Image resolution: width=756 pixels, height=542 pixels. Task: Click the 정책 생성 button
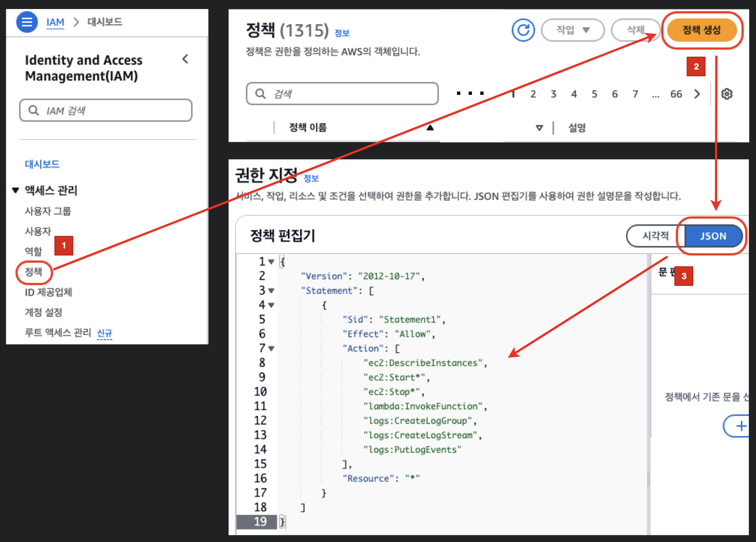[x=701, y=30]
